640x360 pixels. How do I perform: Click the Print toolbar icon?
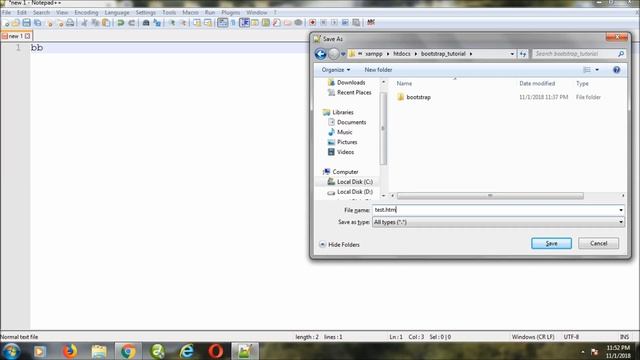70,23
